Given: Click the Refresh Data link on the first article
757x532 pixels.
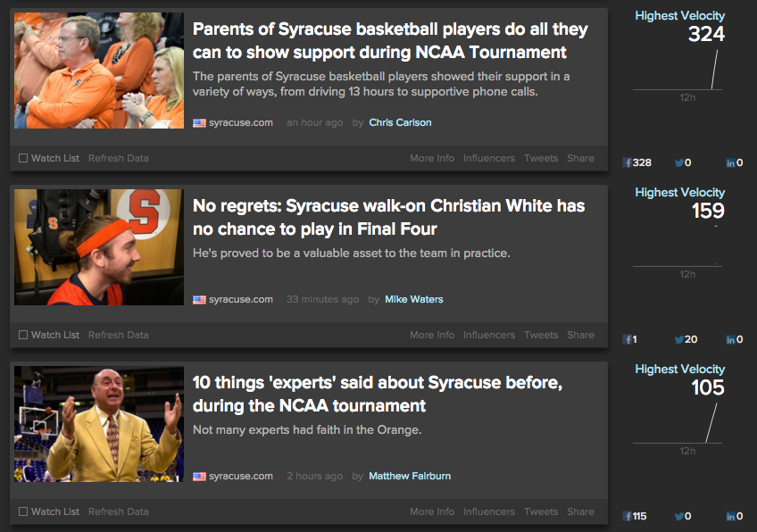Looking at the screenshot, I should tap(119, 158).
